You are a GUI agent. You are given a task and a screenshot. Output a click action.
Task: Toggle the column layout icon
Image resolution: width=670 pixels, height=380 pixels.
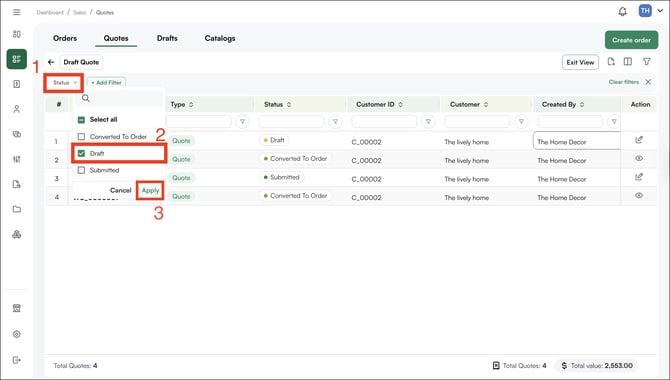tap(628, 62)
